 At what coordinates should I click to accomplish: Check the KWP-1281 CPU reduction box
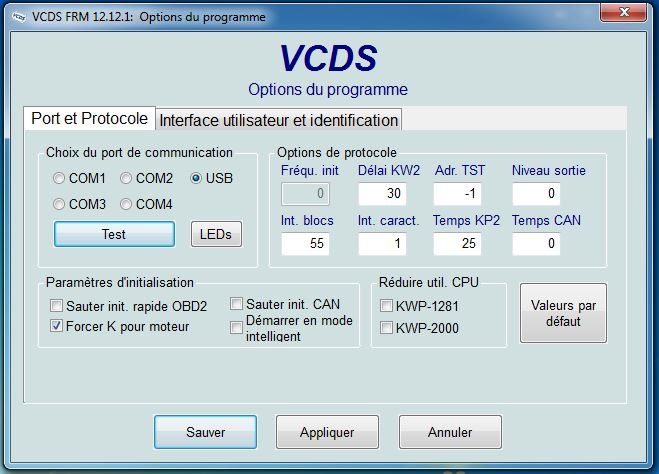(386, 305)
